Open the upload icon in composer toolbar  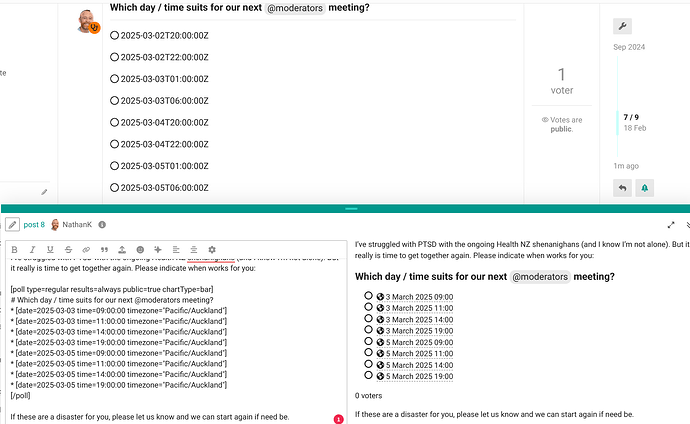point(122,249)
